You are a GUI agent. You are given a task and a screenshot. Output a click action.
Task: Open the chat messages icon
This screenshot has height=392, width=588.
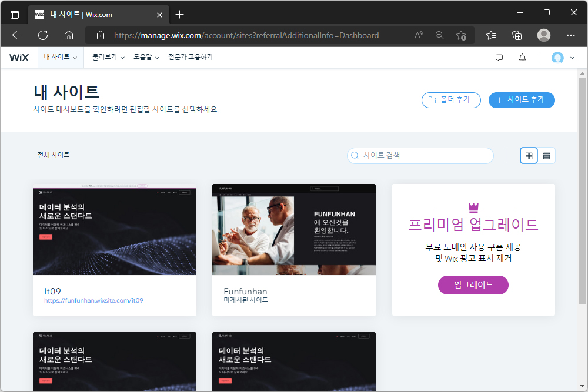[499, 58]
